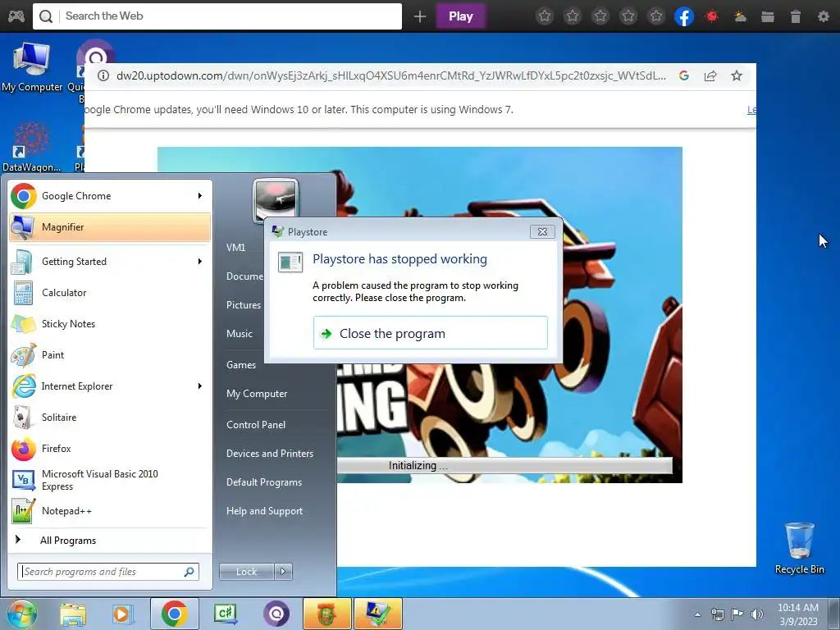840x630 pixels.
Task: Close the Playstore error dialog with X
Action: [x=542, y=231]
